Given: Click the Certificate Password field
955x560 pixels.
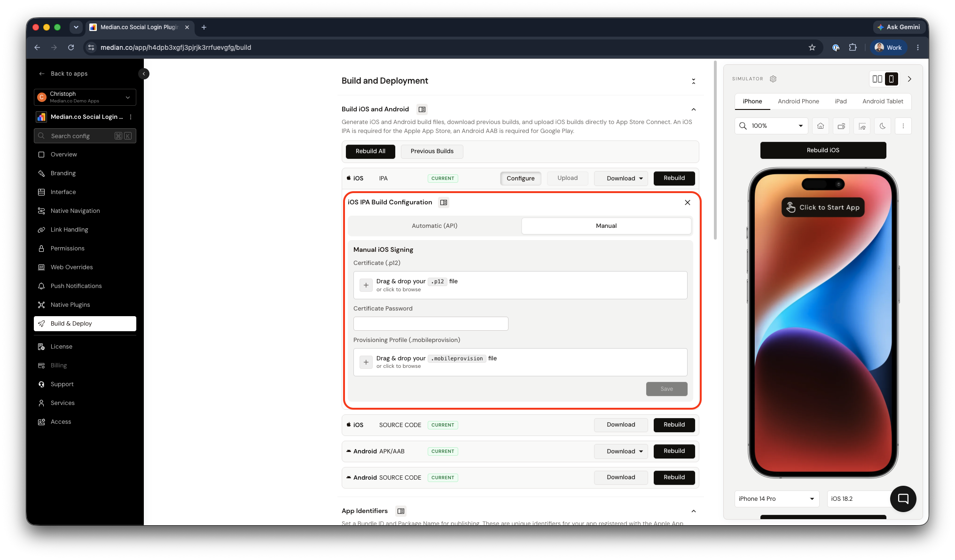Looking at the screenshot, I should click(x=431, y=324).
